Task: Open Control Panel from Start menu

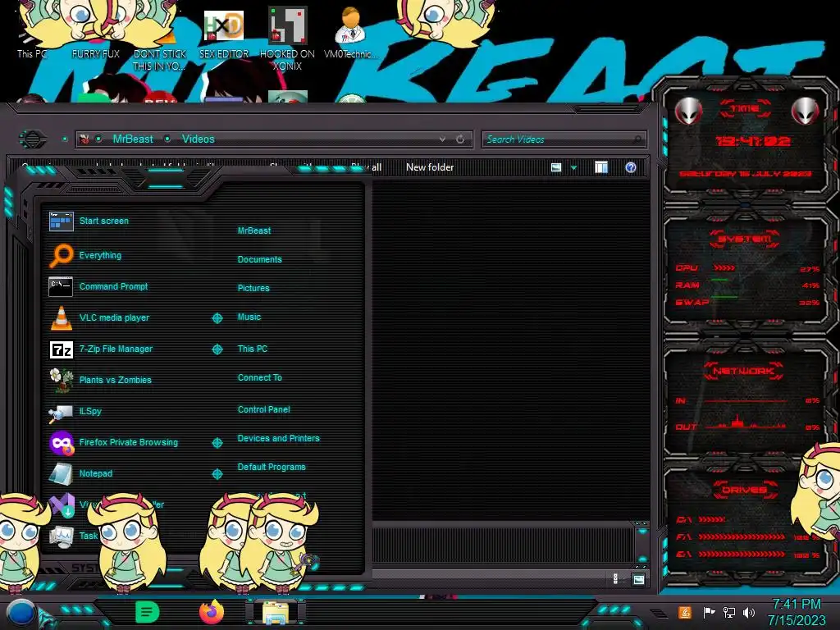Action: 263,409
